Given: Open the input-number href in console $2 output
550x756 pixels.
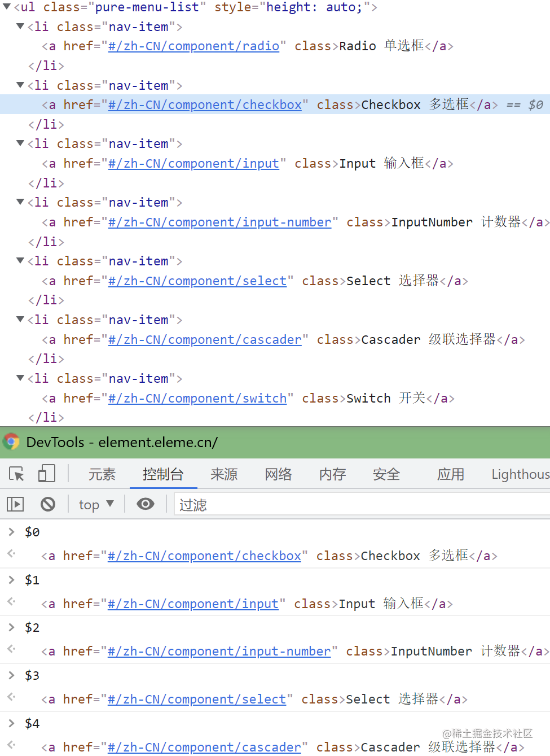Looking at the screenshot, I should click(219, 652).
